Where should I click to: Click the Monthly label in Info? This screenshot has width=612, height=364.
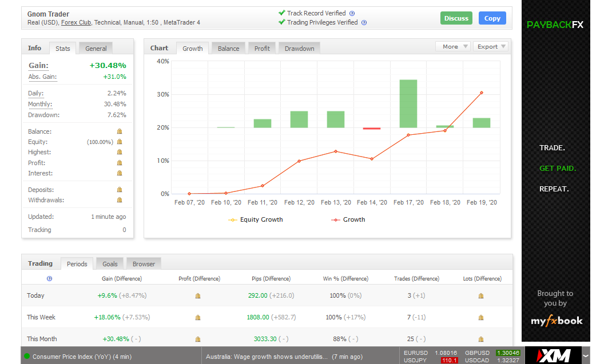click(x=40, y=104)
